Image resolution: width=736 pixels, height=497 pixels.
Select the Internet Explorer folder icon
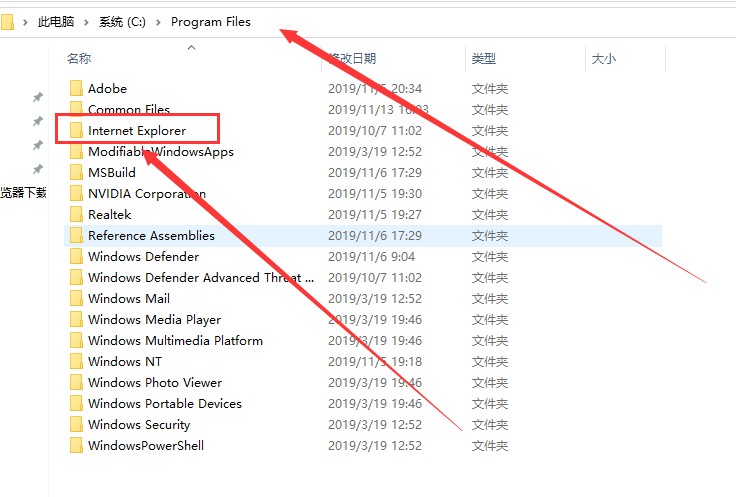tap(76, 130)
